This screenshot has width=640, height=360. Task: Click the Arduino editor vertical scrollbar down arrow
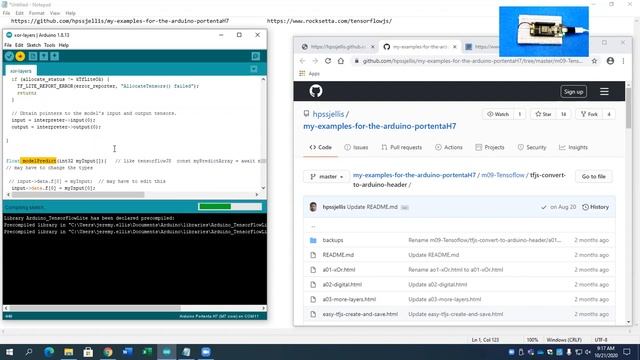pyautogui.click(x=263, y=188)
